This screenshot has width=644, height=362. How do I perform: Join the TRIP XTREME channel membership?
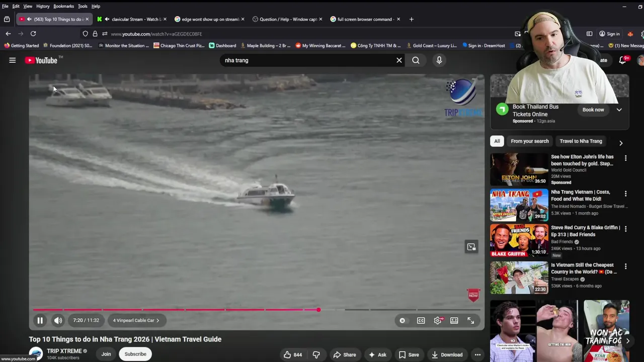pyautogui.click(x=106, y=354)
